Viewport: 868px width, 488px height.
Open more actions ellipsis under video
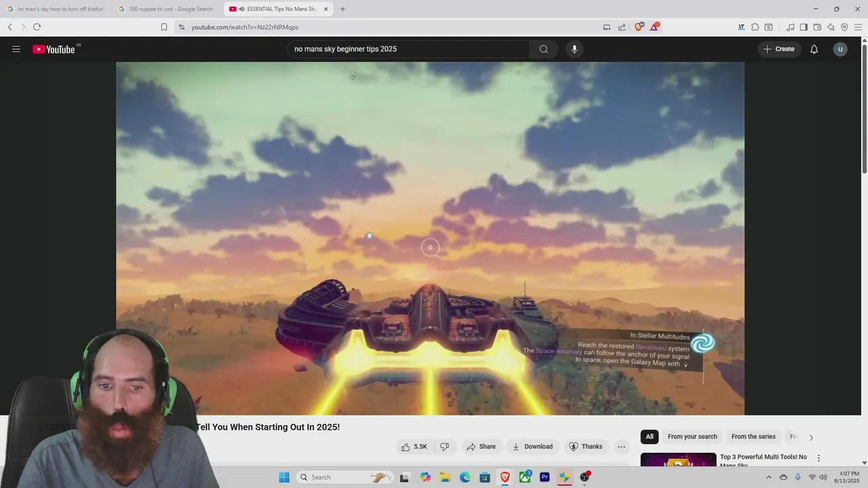621,447
